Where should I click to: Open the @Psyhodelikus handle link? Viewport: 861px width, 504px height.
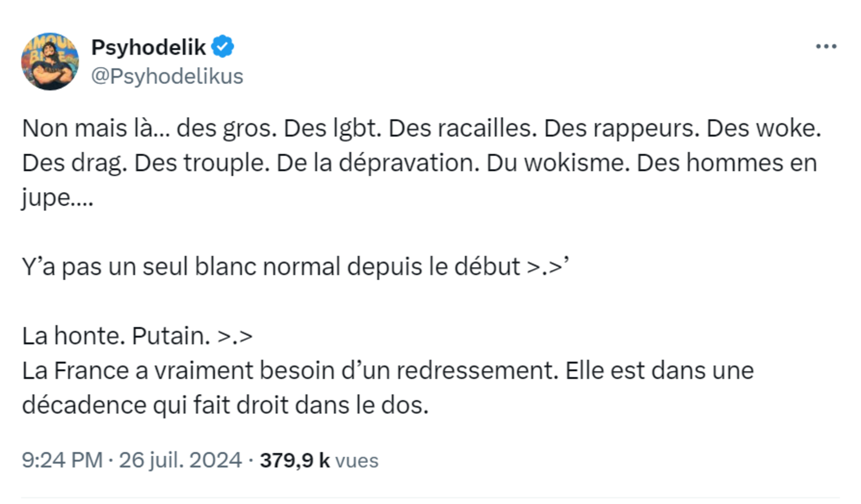(x=167, y=76)
